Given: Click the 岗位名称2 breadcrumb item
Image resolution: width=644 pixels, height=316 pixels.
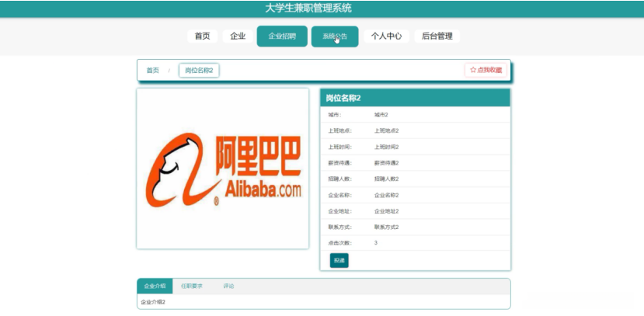Looking at the screenshot, I should coord(199,70).
